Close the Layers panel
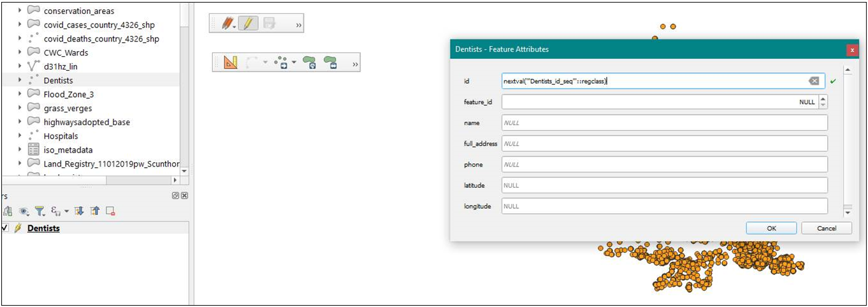The image size is (868, 307). coord(184,196)
